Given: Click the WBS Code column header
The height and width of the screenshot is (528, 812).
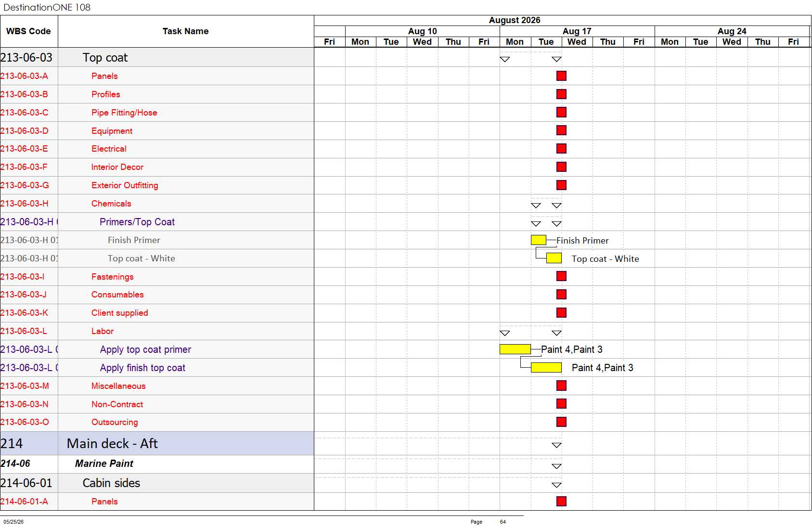Looking at the screenshot, I should [28, 31].
